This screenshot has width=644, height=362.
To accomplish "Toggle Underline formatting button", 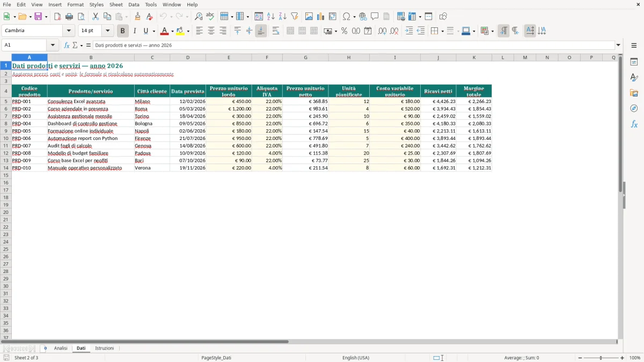I will pos(145,31).
